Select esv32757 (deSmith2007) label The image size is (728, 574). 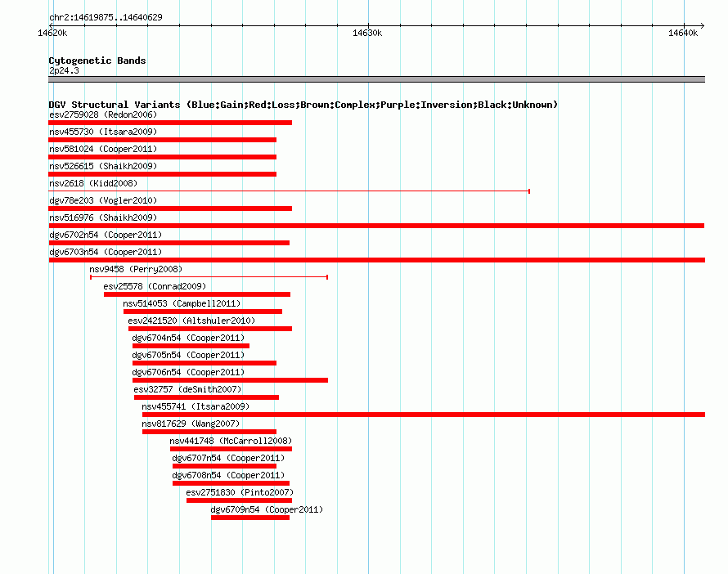(x=187, y=389)
